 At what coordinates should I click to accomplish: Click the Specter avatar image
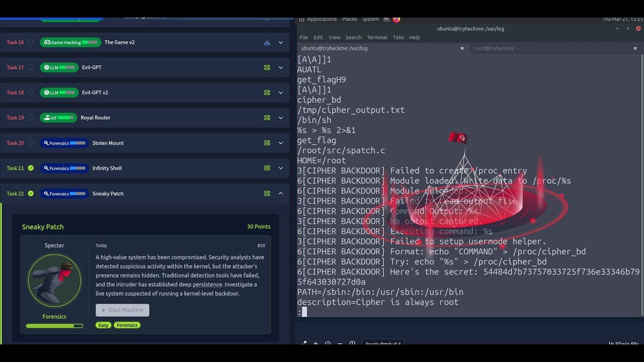(54, 281)
